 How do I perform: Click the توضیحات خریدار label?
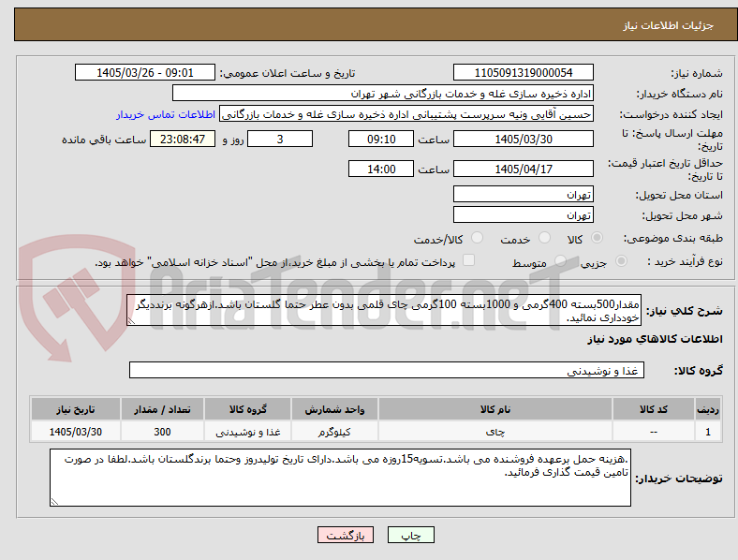pos(679,479)
